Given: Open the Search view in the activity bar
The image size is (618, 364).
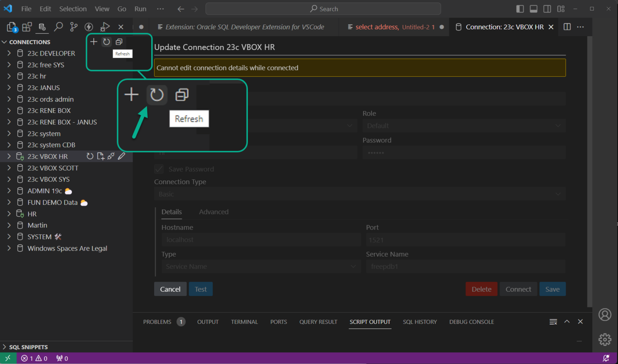Looking at the screenshot, I should click(58, 27).
